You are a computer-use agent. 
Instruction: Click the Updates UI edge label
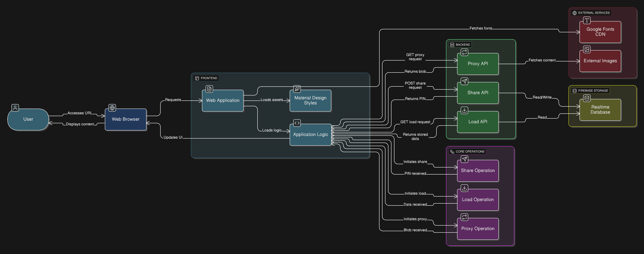tap(173, 137)
